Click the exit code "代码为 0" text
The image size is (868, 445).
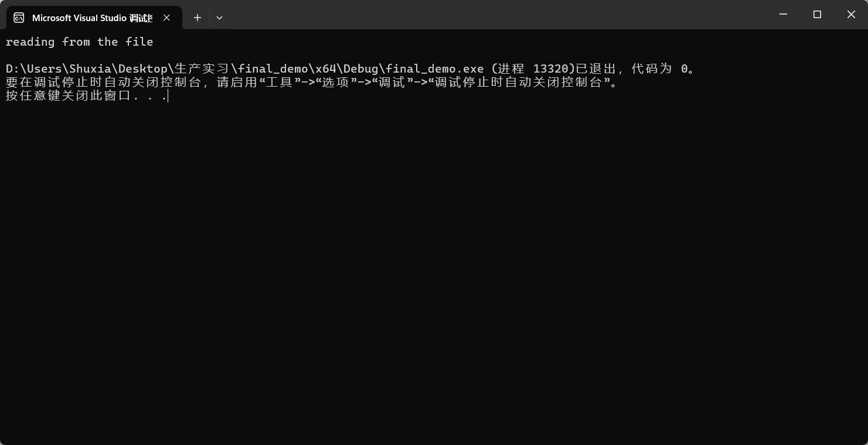(659, 69)
